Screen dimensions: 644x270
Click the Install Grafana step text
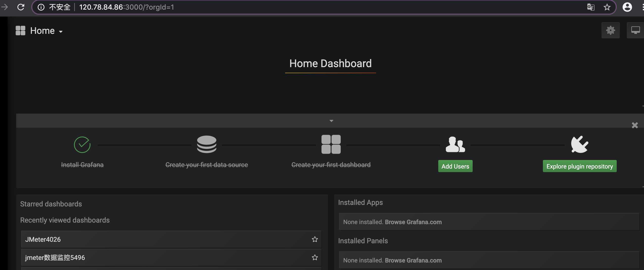(82, 165)
